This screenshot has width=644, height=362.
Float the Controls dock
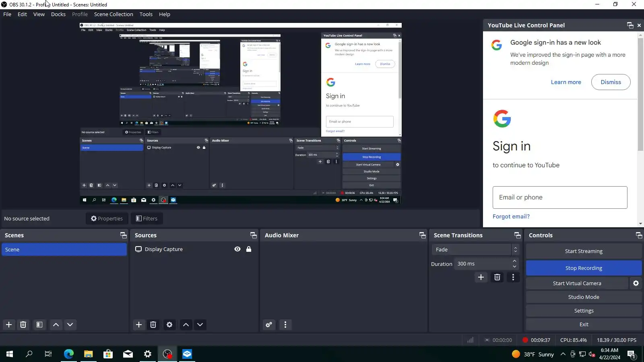tap(639, 235)
